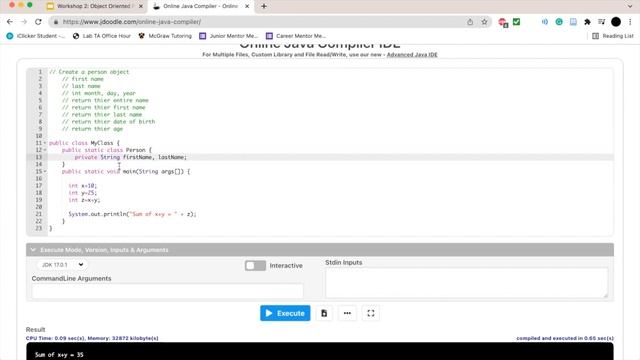The image size is (640, 360).
Task: Select the Online Java Compiler tab
Action: pyautogui.click(x=200, y=6)
